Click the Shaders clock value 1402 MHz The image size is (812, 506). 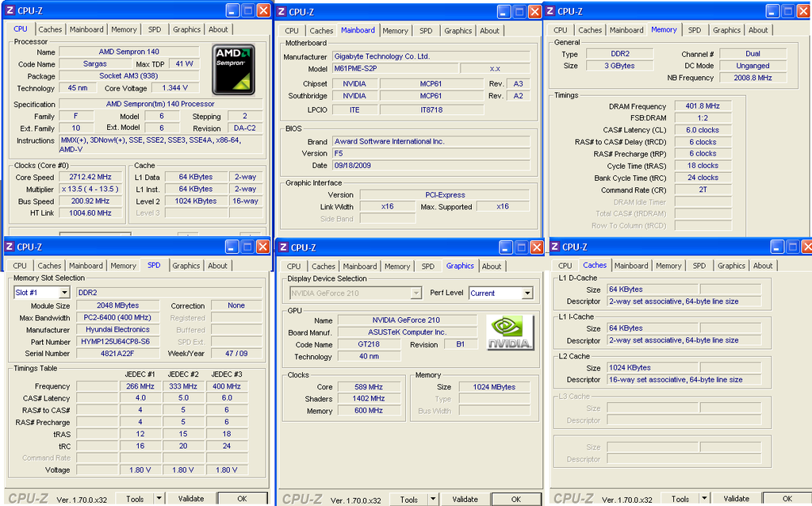(x=369, y=399)
